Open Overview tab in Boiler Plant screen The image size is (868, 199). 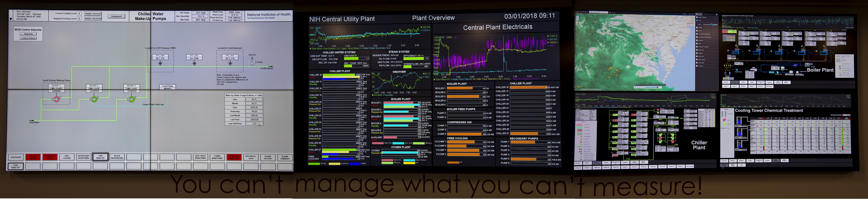[726, 82]
